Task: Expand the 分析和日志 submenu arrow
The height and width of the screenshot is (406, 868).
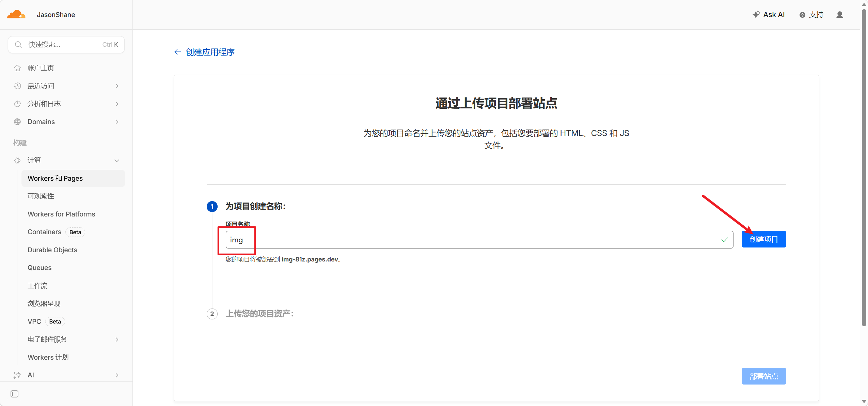Action: pyautogui.click(x=117, y=104)
